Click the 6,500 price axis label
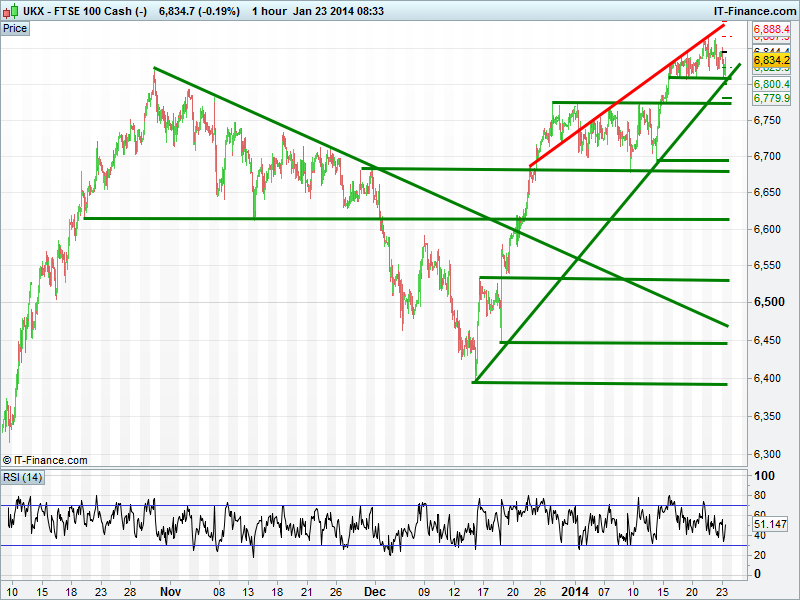 pos(769,302)
